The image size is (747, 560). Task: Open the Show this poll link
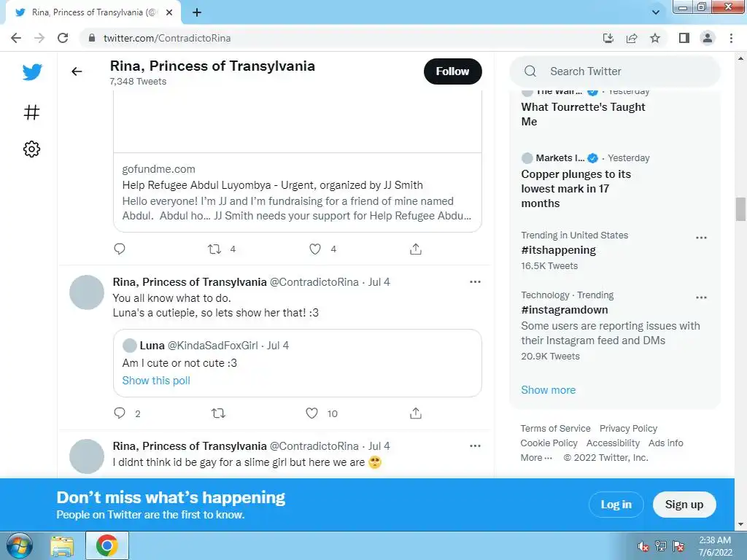point(156,381)
